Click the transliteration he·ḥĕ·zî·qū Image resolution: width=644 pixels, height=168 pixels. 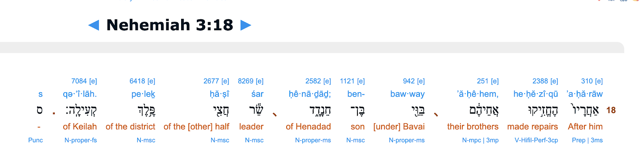tap(536, 94)
